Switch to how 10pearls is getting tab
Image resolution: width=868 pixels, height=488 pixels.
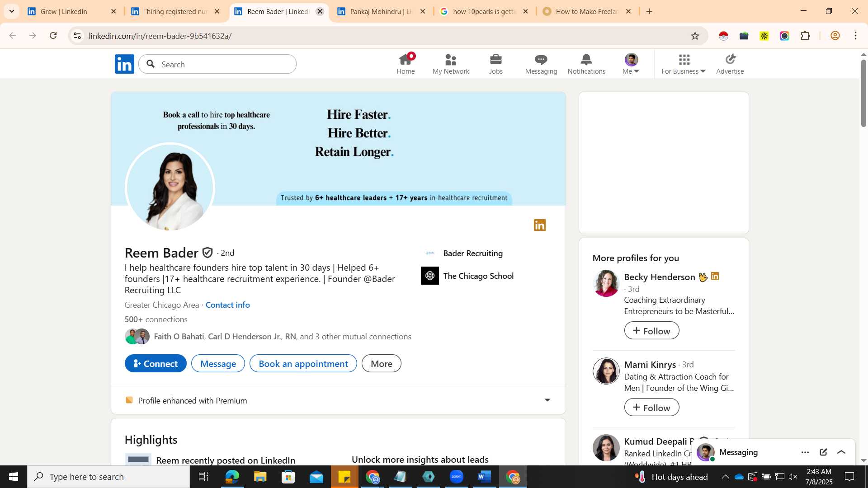click(485, 11)
